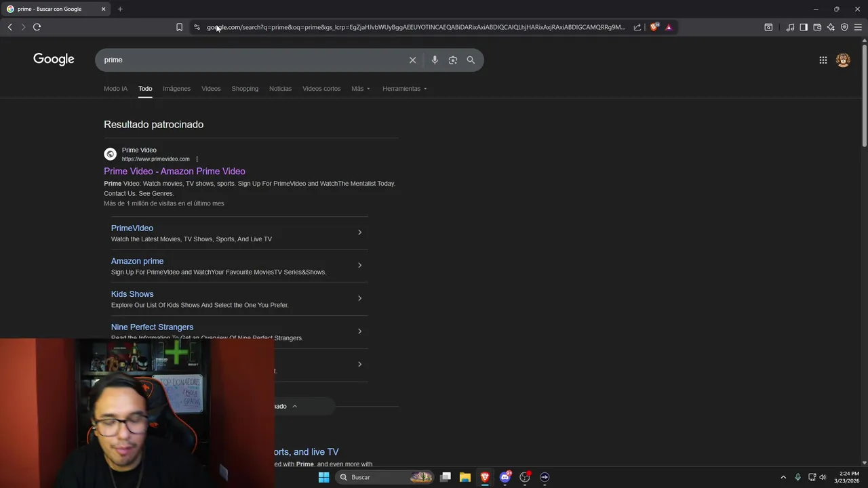Clear the search box with X icon

click(412, 60)
